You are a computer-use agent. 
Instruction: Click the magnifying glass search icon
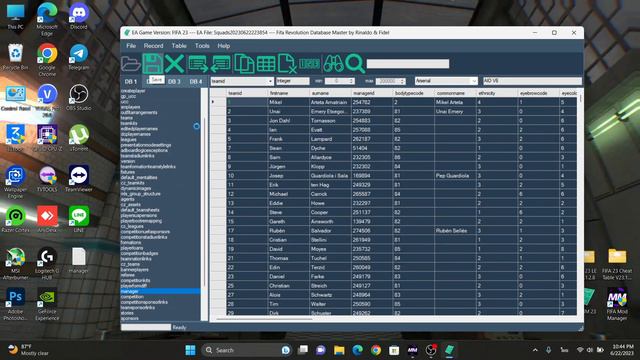click(x=355, y=64)
